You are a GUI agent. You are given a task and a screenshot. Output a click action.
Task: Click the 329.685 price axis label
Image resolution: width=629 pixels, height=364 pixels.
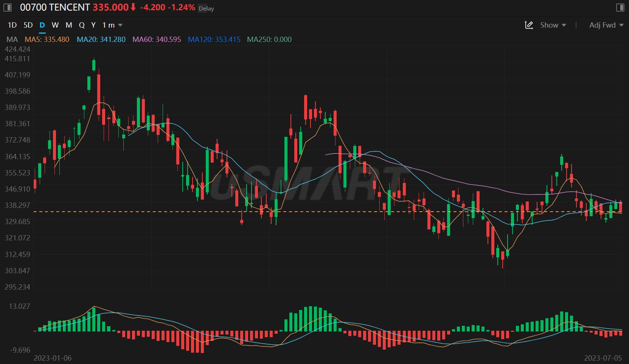tap(17, 221)
